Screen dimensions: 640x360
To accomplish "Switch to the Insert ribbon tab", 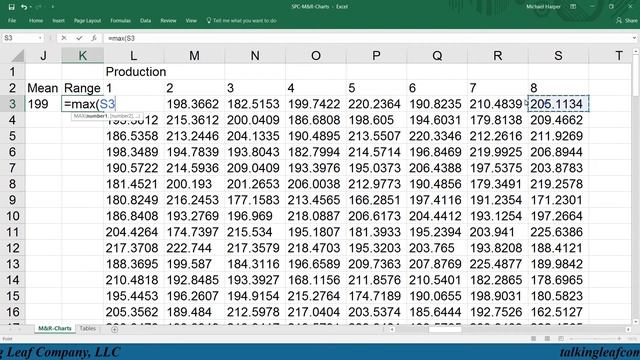I will coord(58,20).
